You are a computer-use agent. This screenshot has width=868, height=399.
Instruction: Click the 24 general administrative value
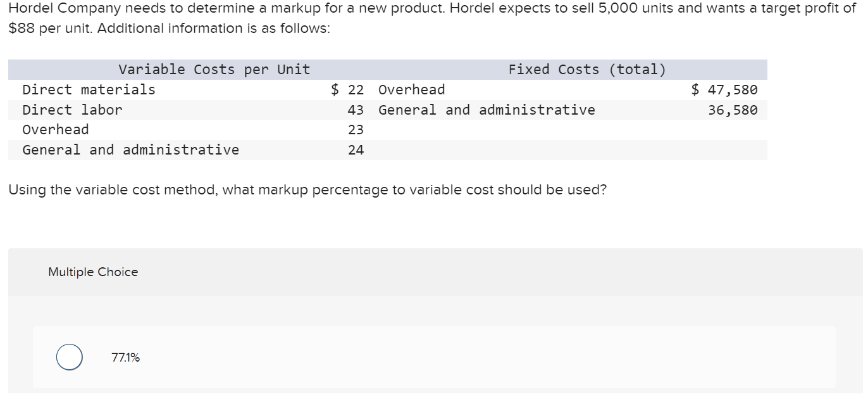click(x=357, y=150)
